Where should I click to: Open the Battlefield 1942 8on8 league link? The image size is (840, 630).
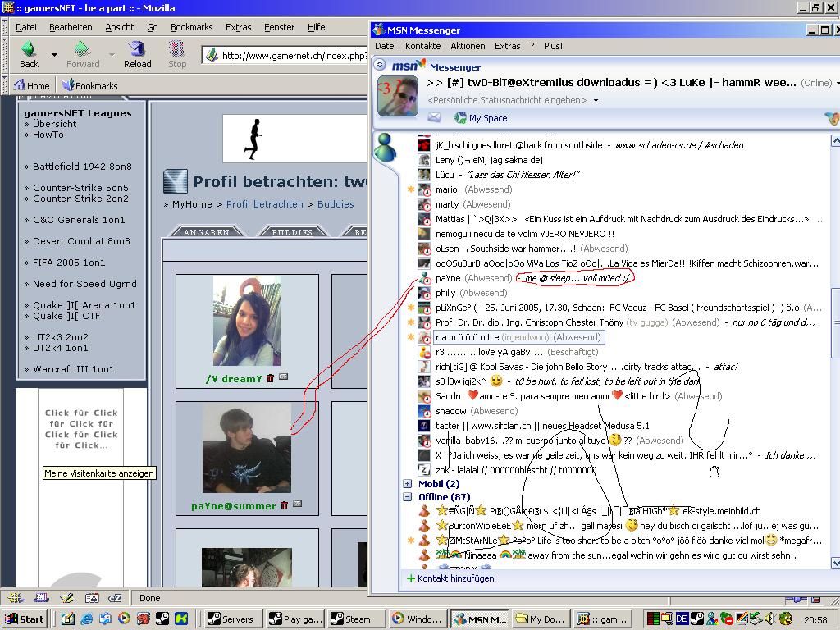pyautogui.click(x=82, y=167)
